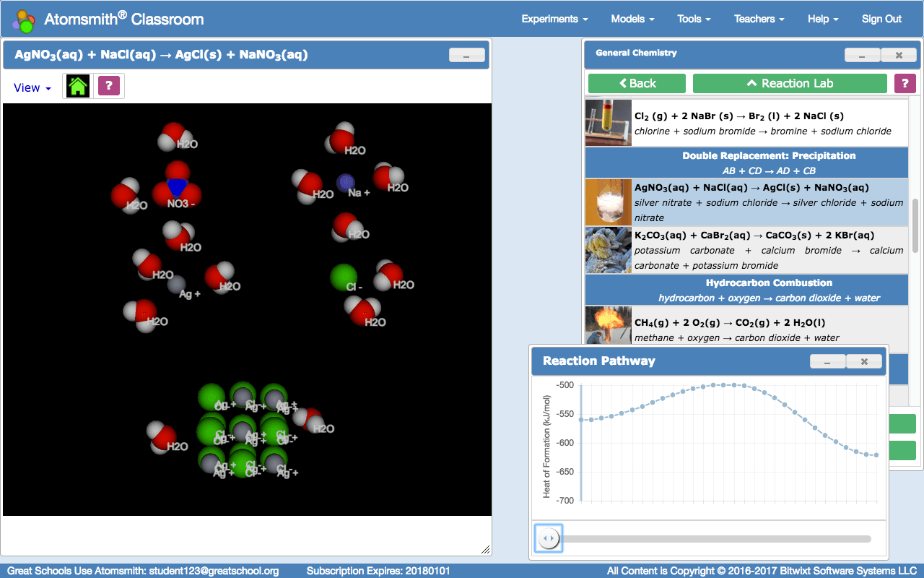Click the Double Replacement: Precipitation header
924x578 pixels.
(x=746, y=163)
